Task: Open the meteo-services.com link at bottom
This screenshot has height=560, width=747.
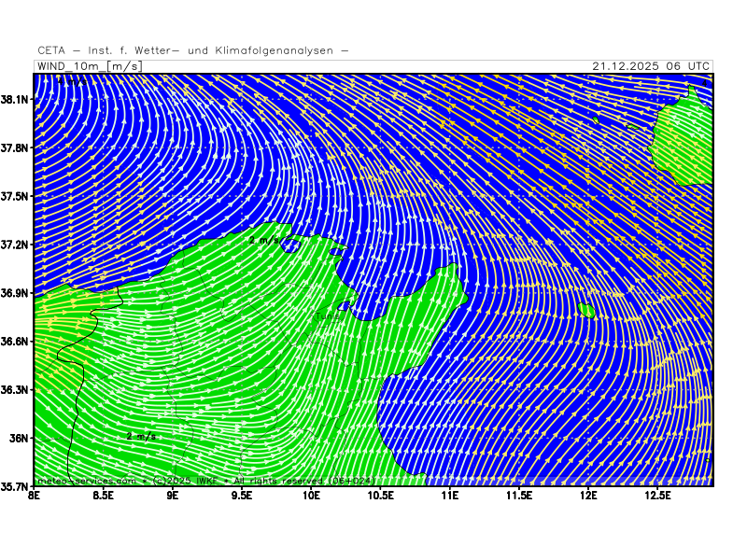Action: click(x=85, y=481)
